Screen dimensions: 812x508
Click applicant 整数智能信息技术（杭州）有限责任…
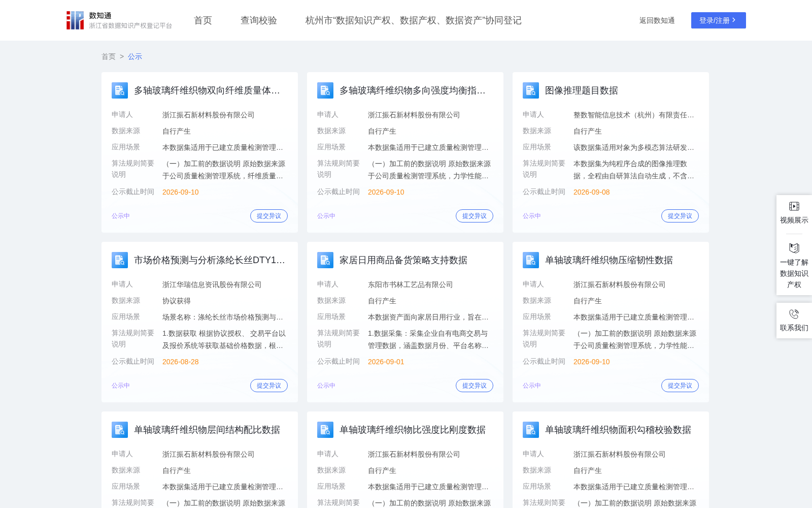point(634,115)
